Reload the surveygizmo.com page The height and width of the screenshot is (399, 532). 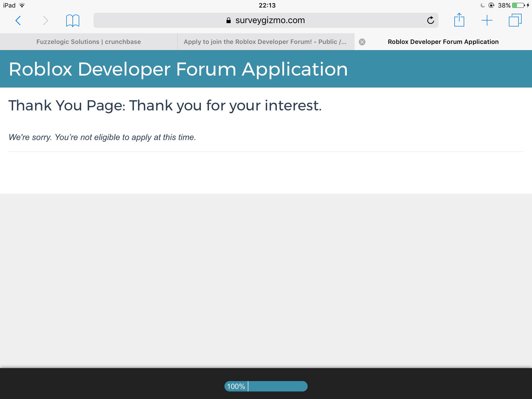click(x=430, y=20)
